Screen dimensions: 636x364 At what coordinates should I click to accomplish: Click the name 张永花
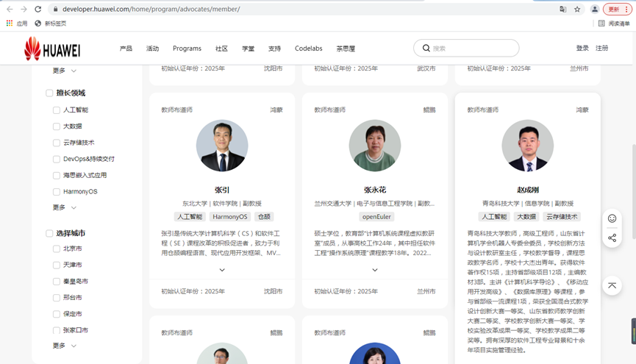coord(375,190)
